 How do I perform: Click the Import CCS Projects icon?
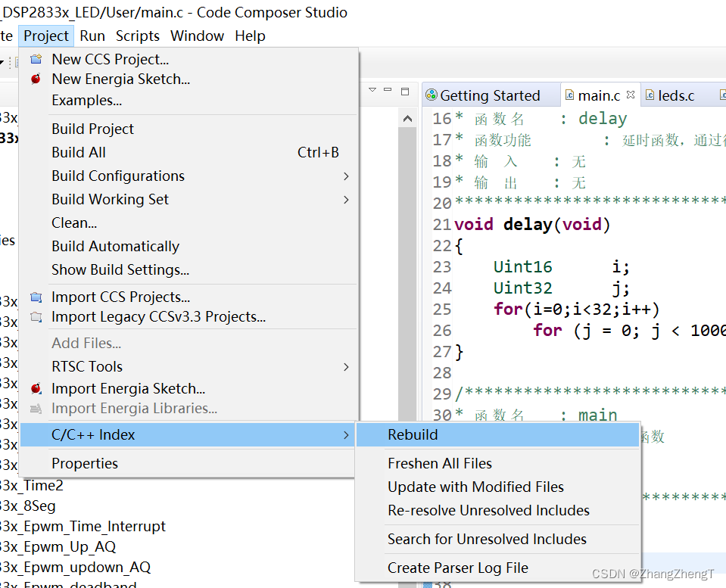35,296
